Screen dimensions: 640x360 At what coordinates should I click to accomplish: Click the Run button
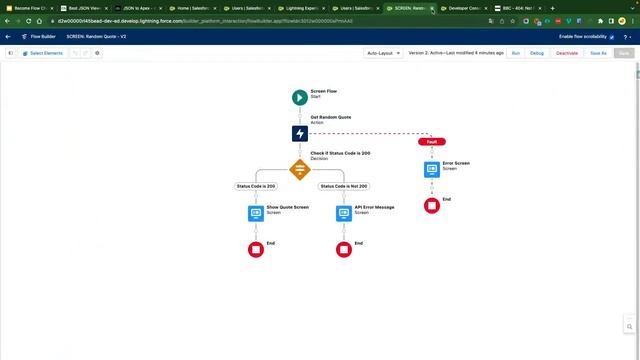pos(516,53)
